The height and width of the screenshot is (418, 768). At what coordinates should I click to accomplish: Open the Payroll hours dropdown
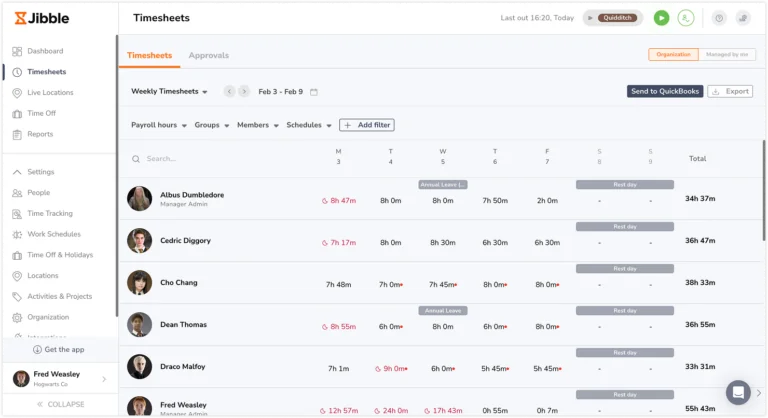(x=159, y=125)
